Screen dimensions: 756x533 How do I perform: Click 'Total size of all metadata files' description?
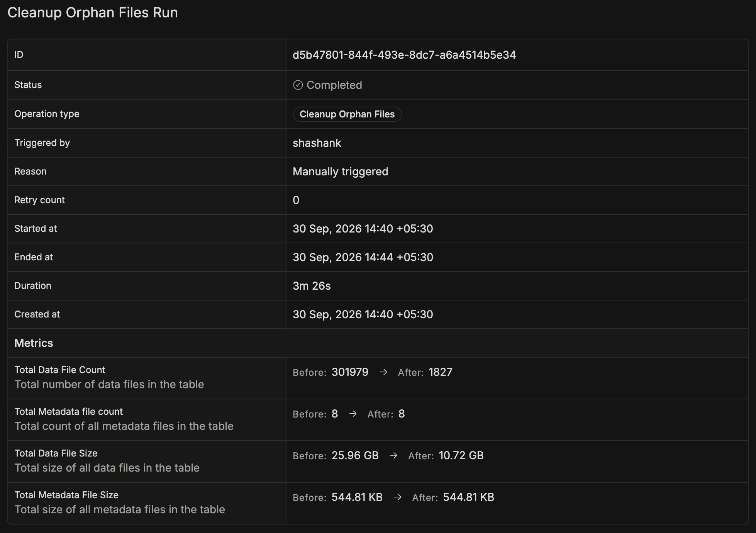(x=120, y=510)
